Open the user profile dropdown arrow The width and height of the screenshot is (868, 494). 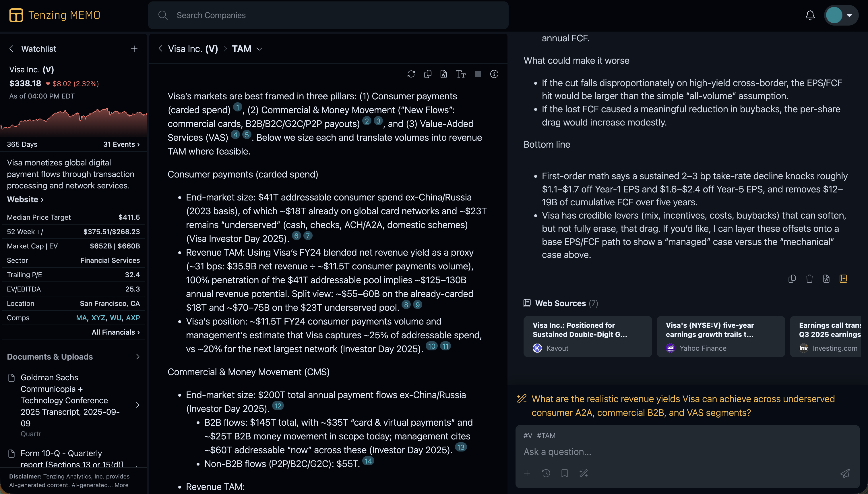[x=849, y=15]
